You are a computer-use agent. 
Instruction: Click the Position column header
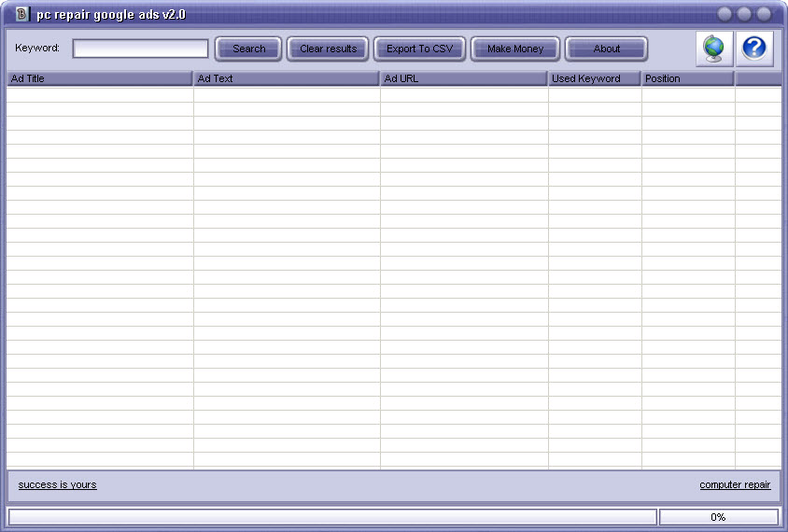tap(687, 78)
